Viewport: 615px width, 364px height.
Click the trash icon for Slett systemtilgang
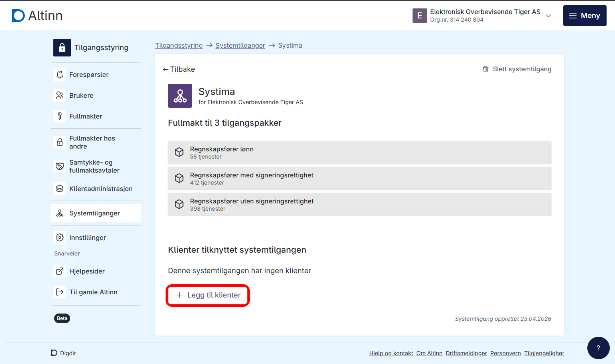[x=486, y=69]
